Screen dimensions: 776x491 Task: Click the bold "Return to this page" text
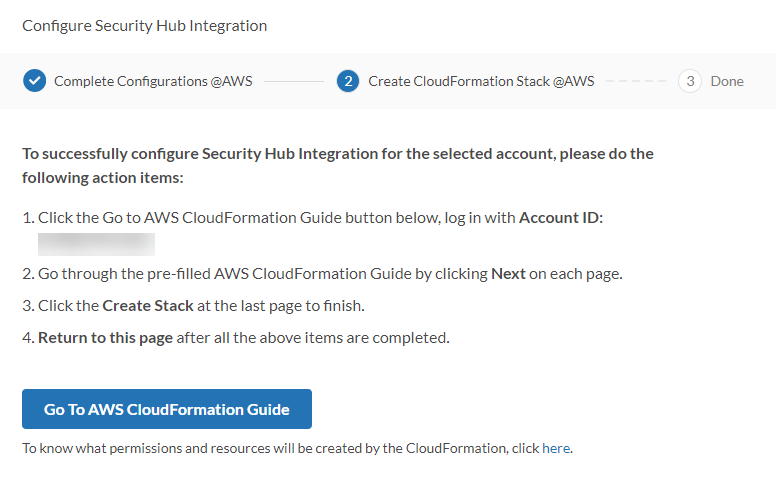click(x=105, y=337)
